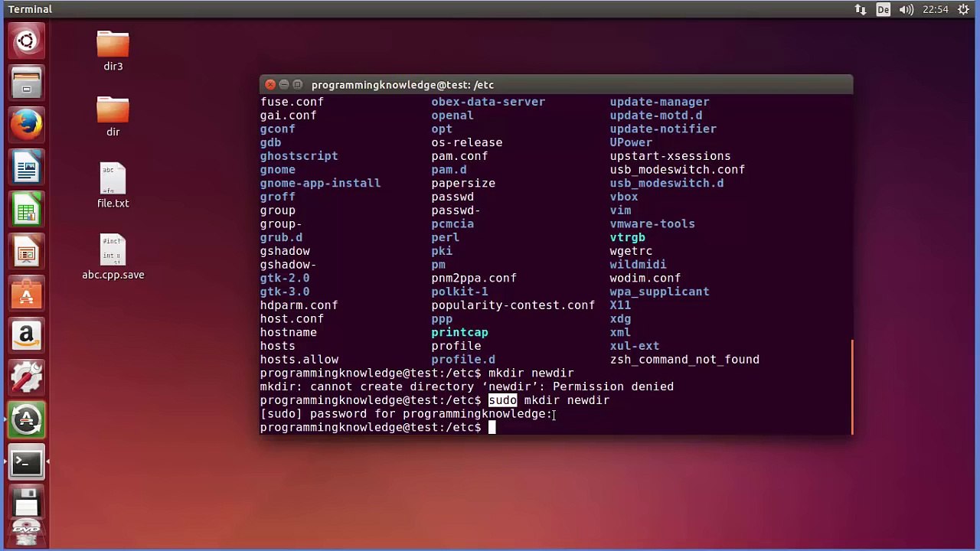Open the Files manager in the launcher
The image size is (980, 551).
pyautogui.click(x=26, y=83)
